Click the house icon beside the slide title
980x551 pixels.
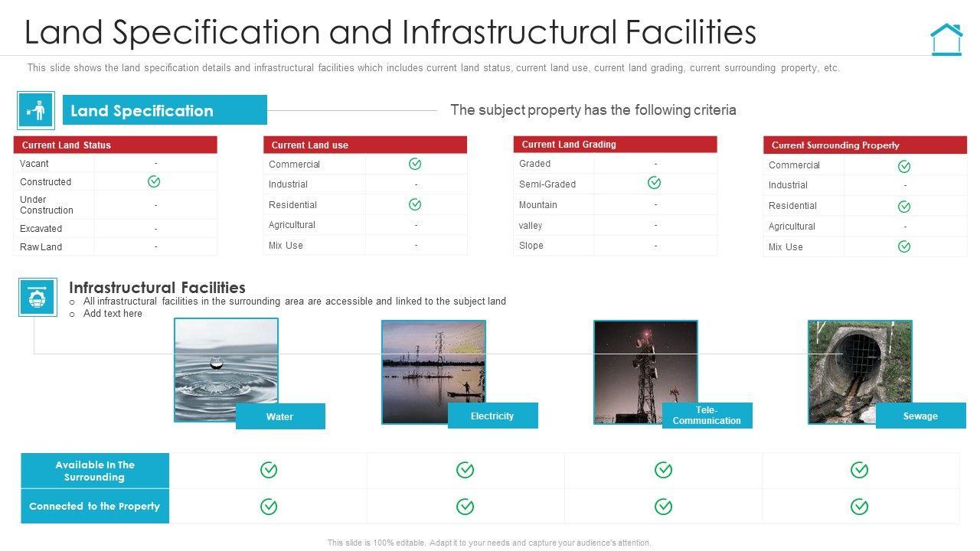coord(946,39)
